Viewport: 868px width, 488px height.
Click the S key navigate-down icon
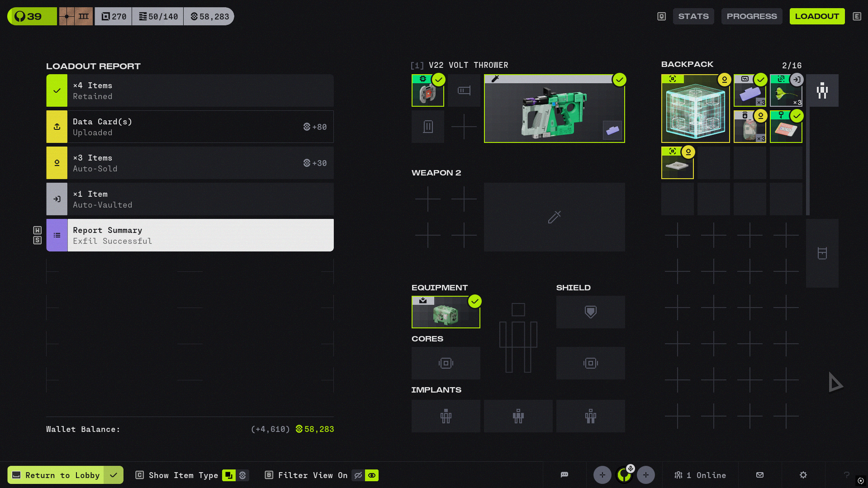pos(38,240)
